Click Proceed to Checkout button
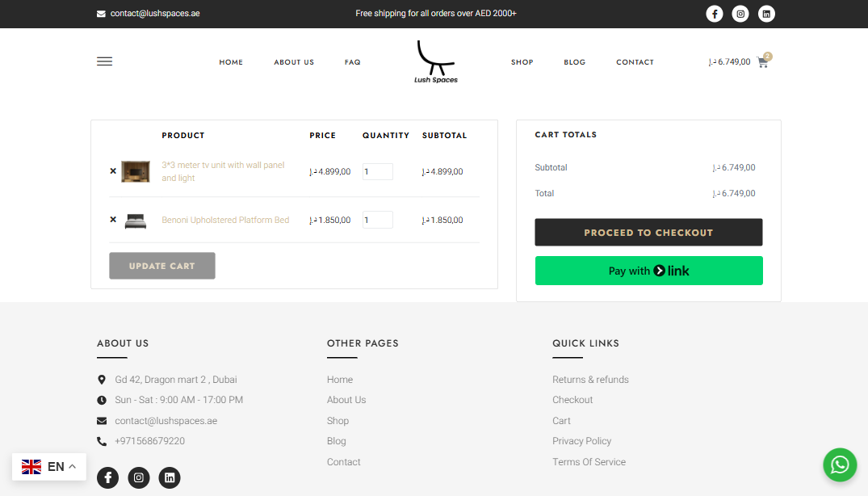The height and width of the screenshot is (496, 868). 648,233
